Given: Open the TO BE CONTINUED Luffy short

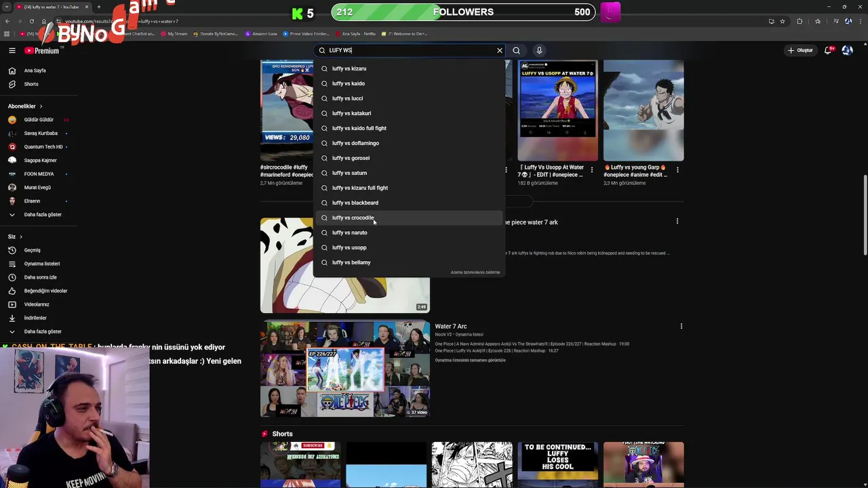Looking at the screenshot, I should 557,465.
